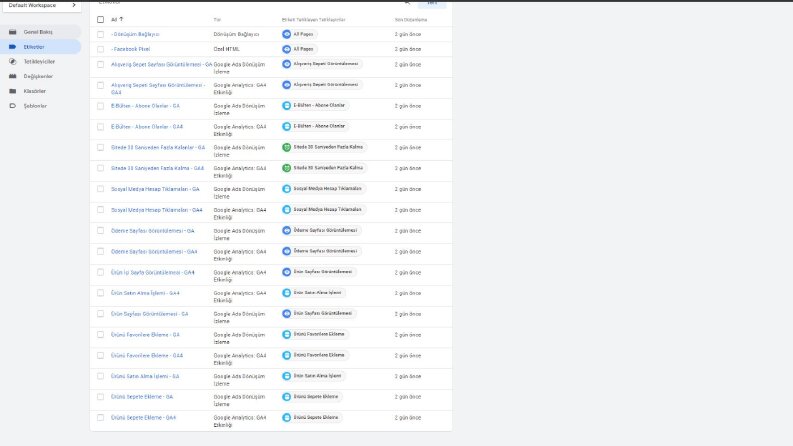Click the trigger icon in the Ürün Sayfası Görüntülemesi - GA row
This screenshot has width=793, height=446.
tap(286, 314)
